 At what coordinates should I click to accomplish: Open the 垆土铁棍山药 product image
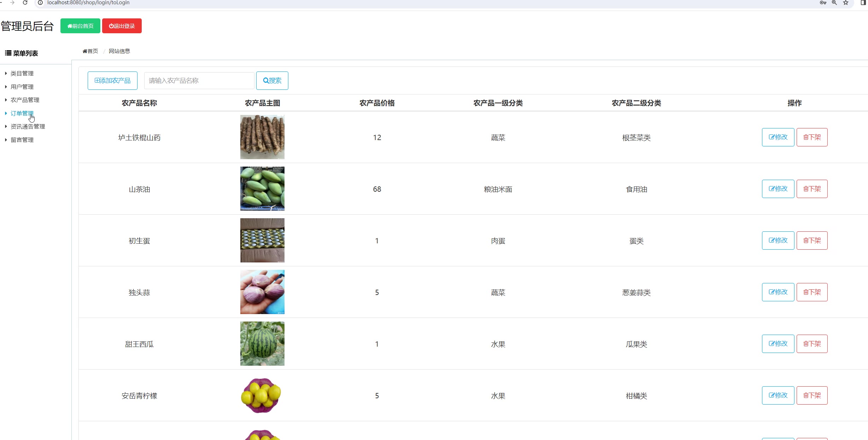tap(262, 137)
